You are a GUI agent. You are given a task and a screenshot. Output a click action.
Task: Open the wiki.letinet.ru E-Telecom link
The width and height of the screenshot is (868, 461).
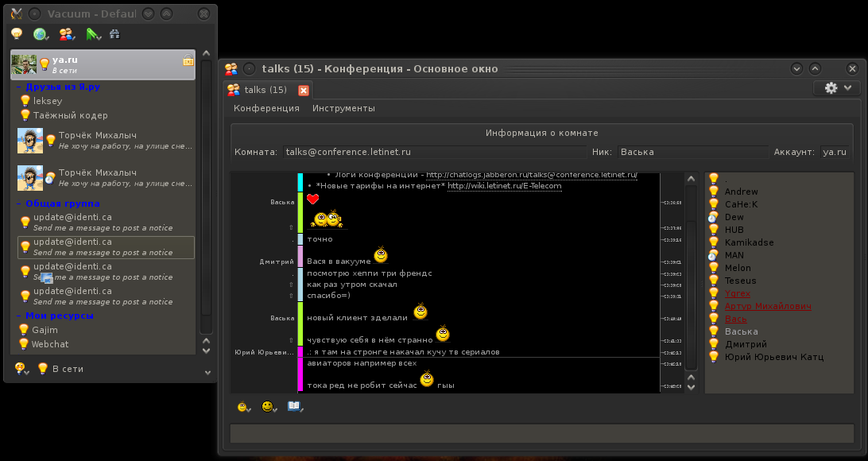(504, 187)
